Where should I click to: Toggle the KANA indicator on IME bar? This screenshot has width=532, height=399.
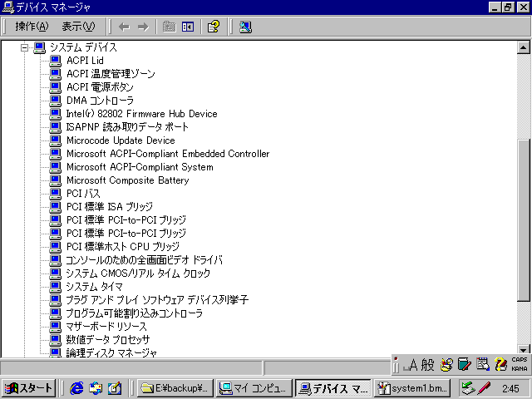[519, 369]
